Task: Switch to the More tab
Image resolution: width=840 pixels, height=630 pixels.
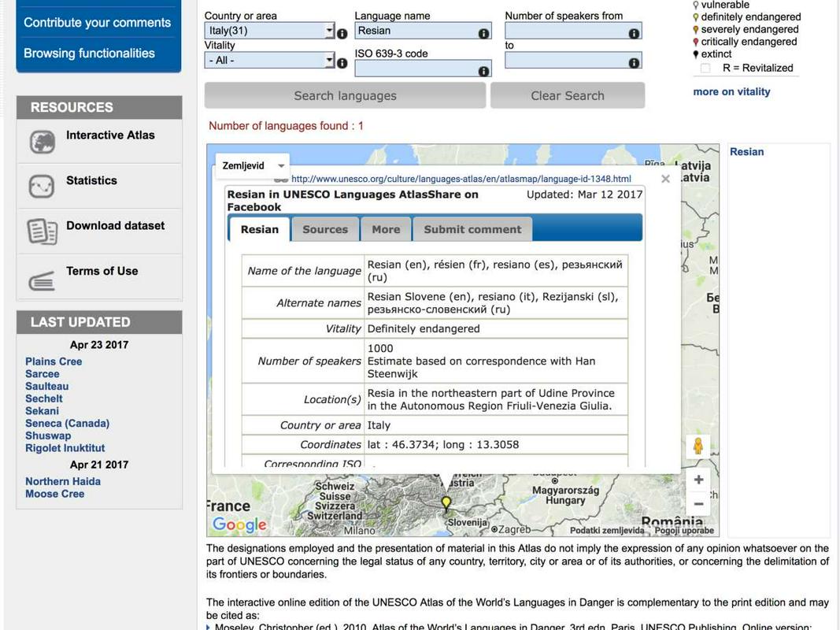Action: pos(387,229)
